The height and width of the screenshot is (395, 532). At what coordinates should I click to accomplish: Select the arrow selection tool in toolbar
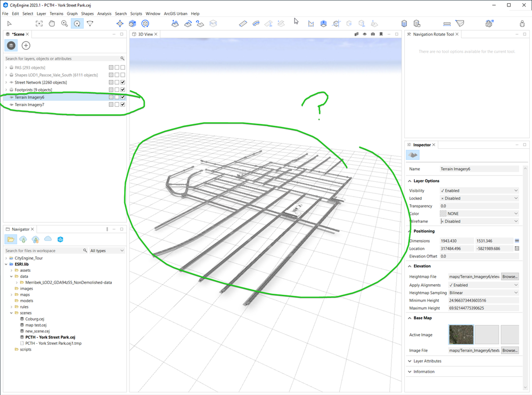(x=9, y=23)
